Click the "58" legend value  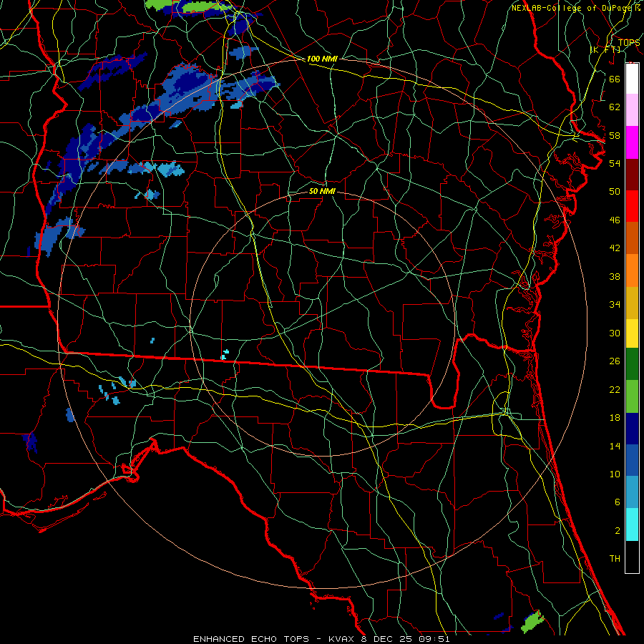tap(615, 135)
